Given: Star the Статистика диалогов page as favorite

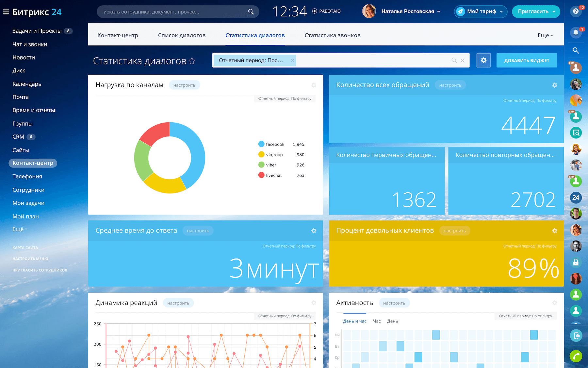Looking at the screenshot, I should click(192, 61).
